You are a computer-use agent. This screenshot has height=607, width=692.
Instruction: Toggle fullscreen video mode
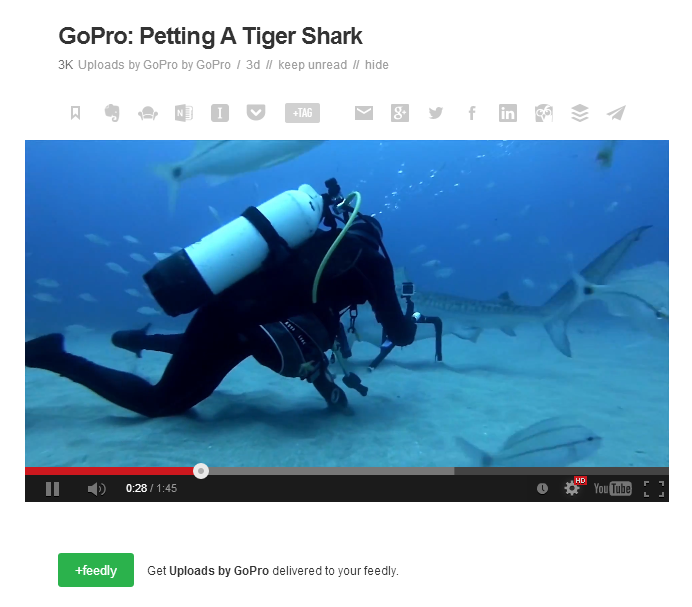coord(654,489)
